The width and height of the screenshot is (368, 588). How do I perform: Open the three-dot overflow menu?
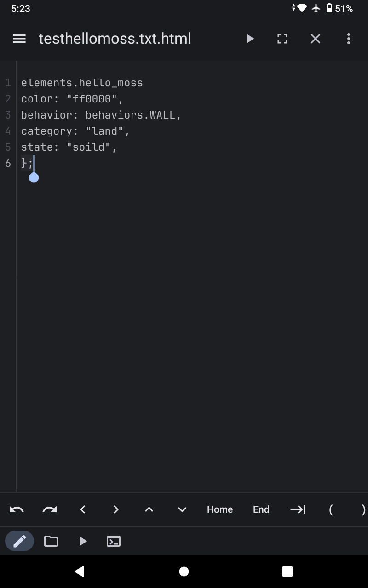coord(348,39)
